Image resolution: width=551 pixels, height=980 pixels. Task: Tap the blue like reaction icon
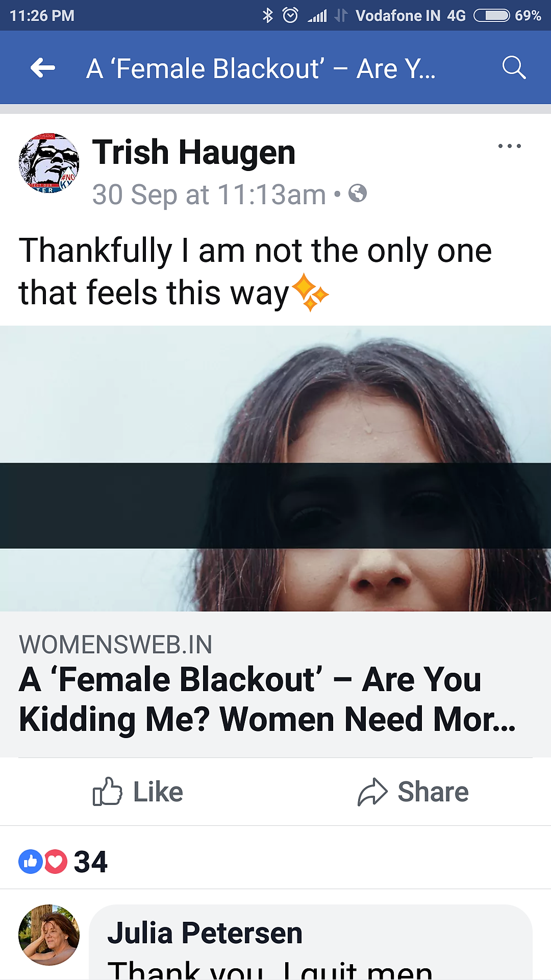tap(31, 862)
